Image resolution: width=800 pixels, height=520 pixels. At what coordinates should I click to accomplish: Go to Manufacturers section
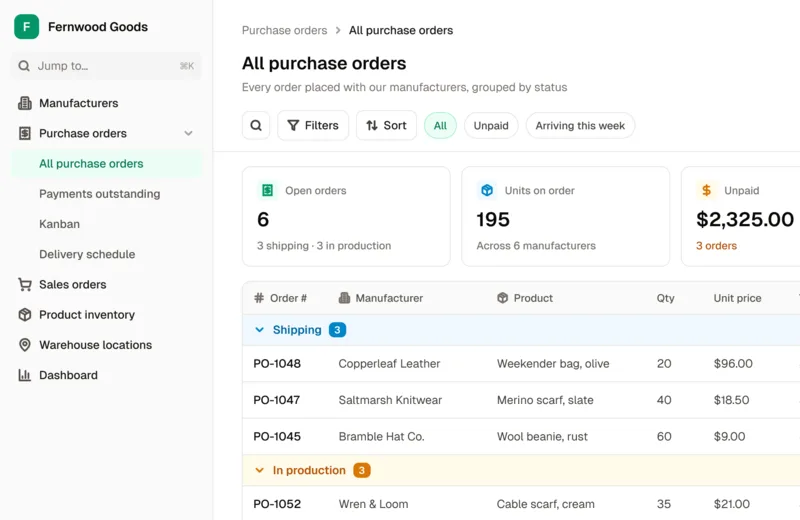[79, 103]
